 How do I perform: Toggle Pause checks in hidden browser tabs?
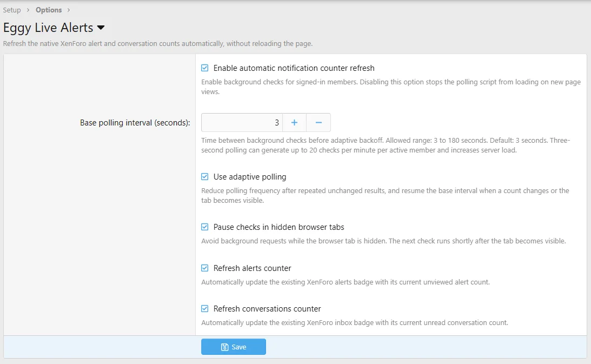click(205, 227)
